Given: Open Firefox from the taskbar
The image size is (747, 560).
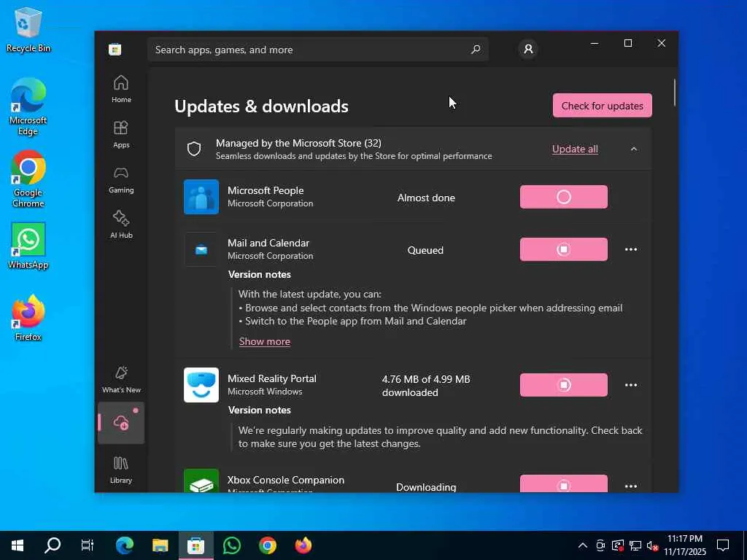Looking at the screenshot, I should click(303, 545).
